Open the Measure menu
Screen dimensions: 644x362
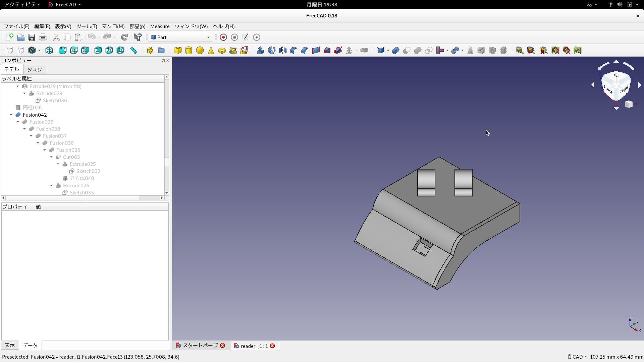(x=160, y=26)
